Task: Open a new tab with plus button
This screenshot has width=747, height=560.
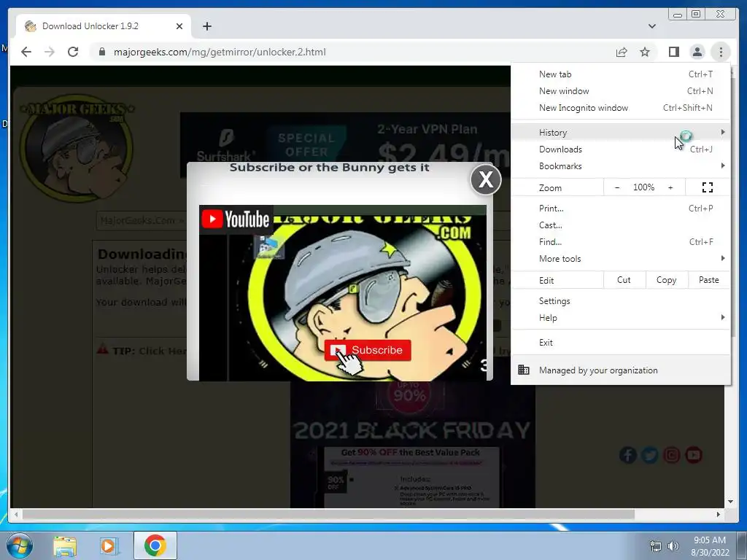Action: pyautogui.click(x=206, y=26)
